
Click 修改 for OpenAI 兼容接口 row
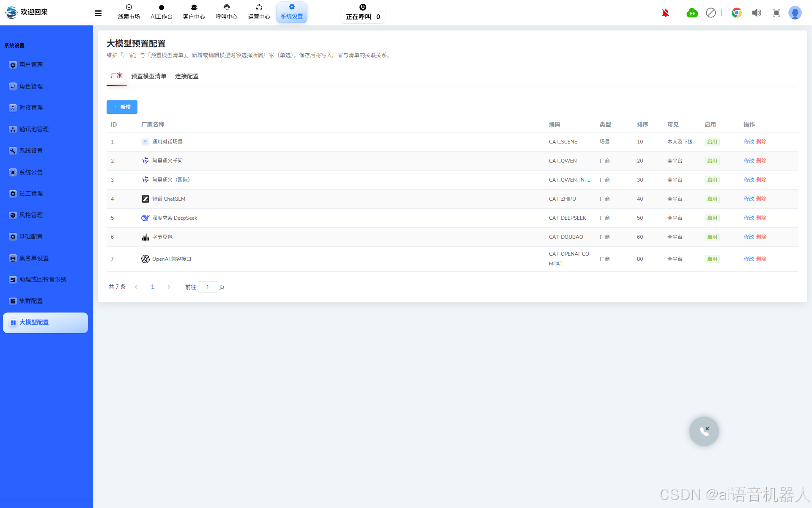click(x=749, y=259)
